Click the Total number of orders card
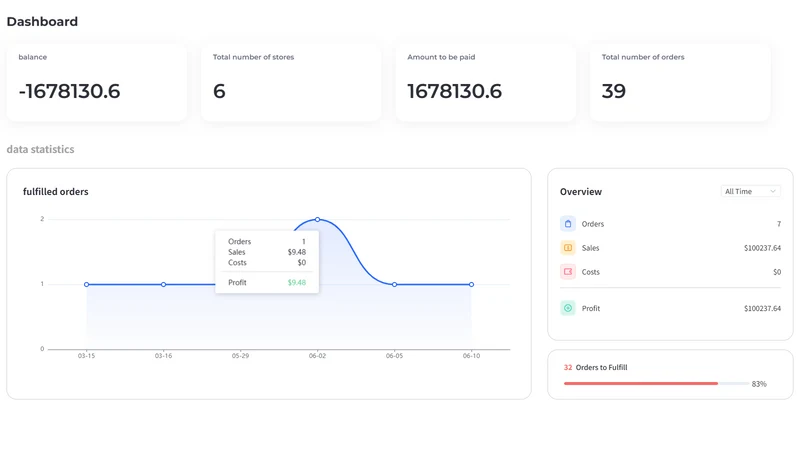This screenshot has width=800, height=450. coord(680,82)
